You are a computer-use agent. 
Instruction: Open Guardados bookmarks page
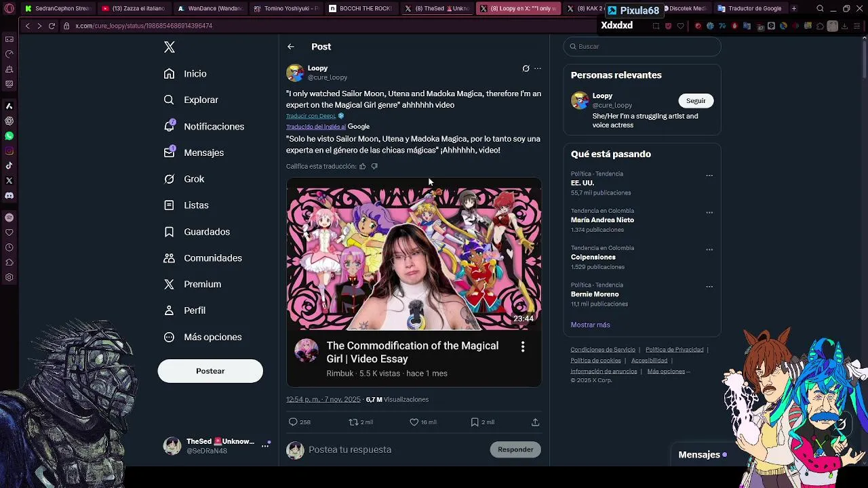[197, 232]
